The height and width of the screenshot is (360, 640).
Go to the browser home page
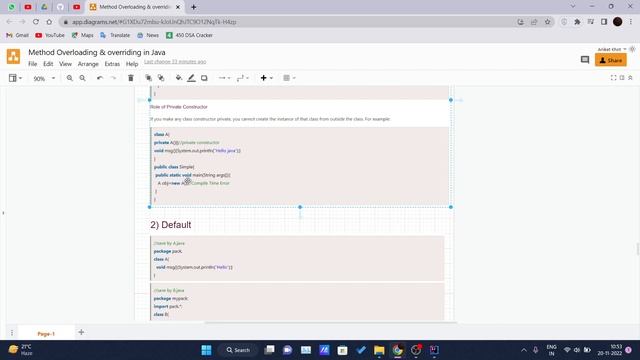tap(49, 22)
